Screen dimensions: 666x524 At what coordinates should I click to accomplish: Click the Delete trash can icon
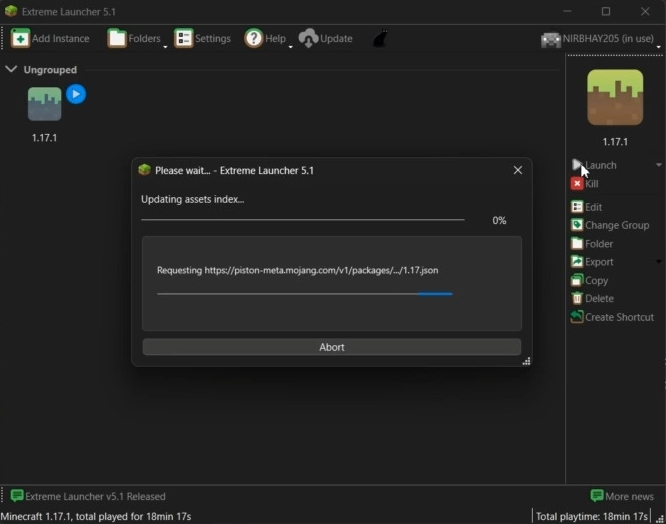(x=577, y=299)
